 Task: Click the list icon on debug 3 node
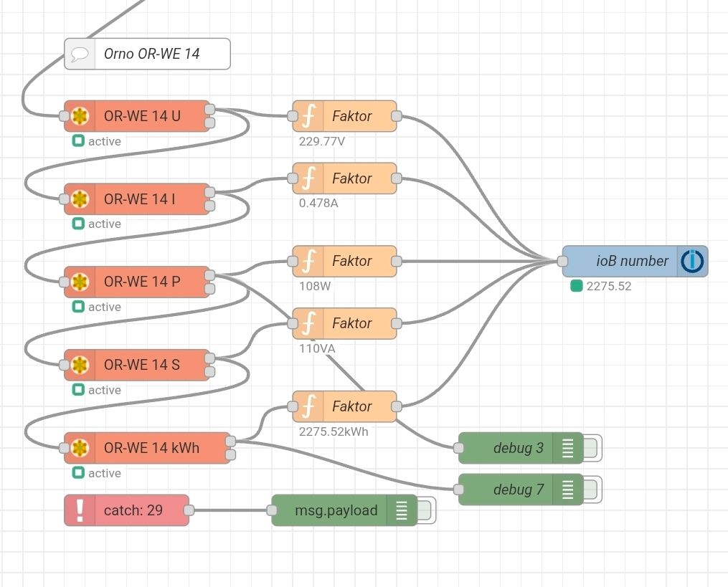pos(568,448)
